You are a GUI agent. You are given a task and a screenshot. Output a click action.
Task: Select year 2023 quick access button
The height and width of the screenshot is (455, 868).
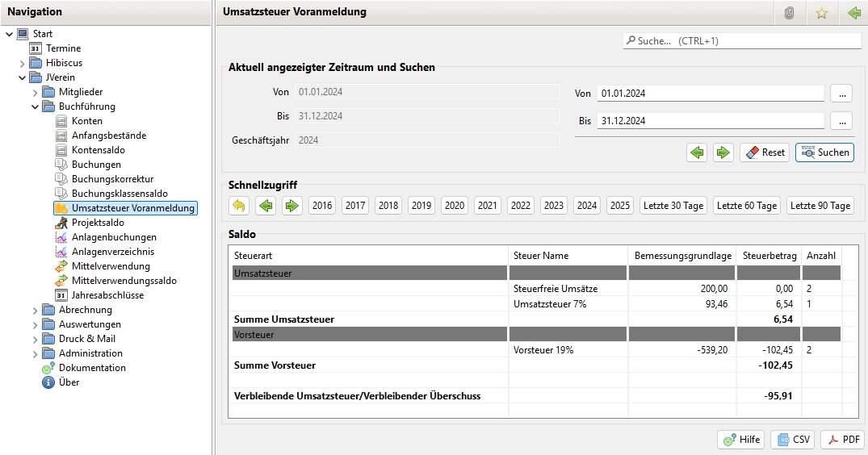pos(554,206)
